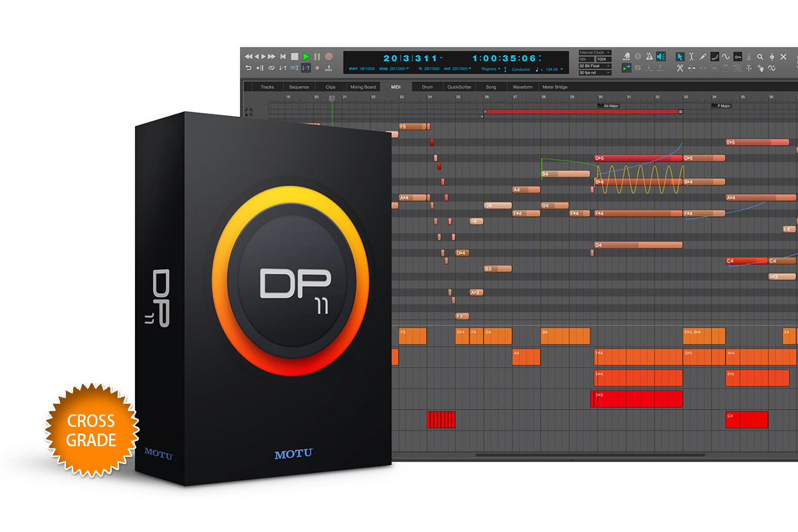This screenshot has height=532, width=798.
Task: Switch to the Meter Bridge tab
Action: point(555,87)
